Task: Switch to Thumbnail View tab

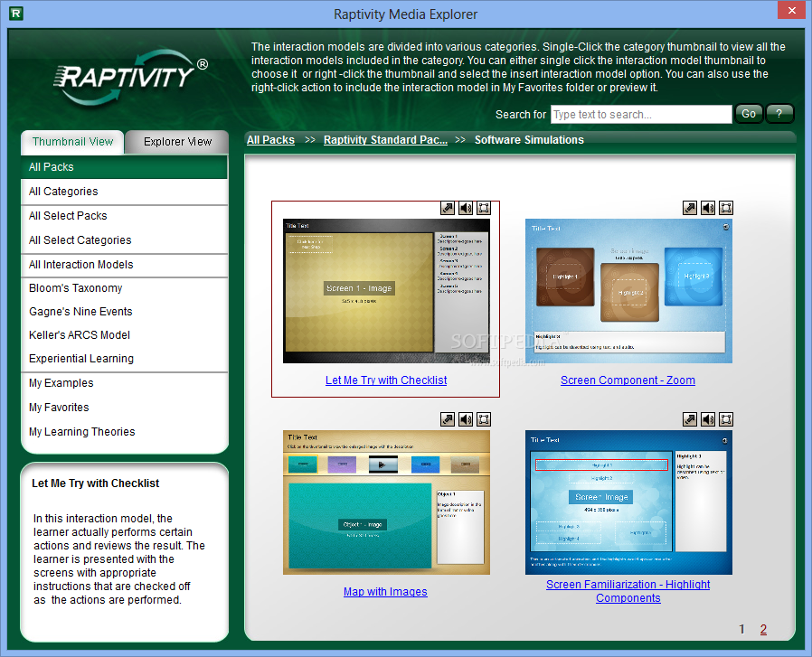Action: click(72, 142)
